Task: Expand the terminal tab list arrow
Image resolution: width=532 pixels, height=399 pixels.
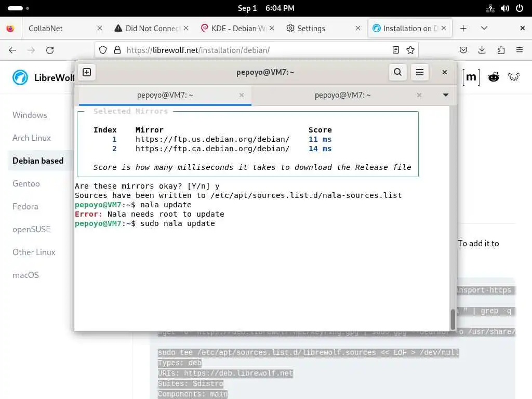Action: (445, 95)
